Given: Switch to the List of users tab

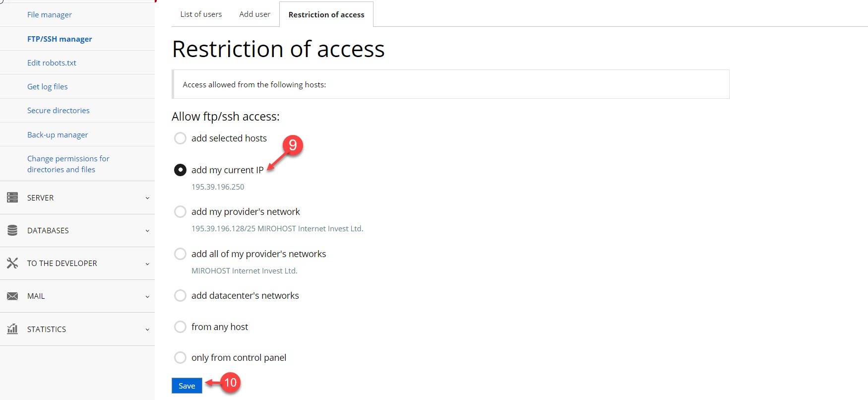Looking at the screenshot, I should pos(201,14).
